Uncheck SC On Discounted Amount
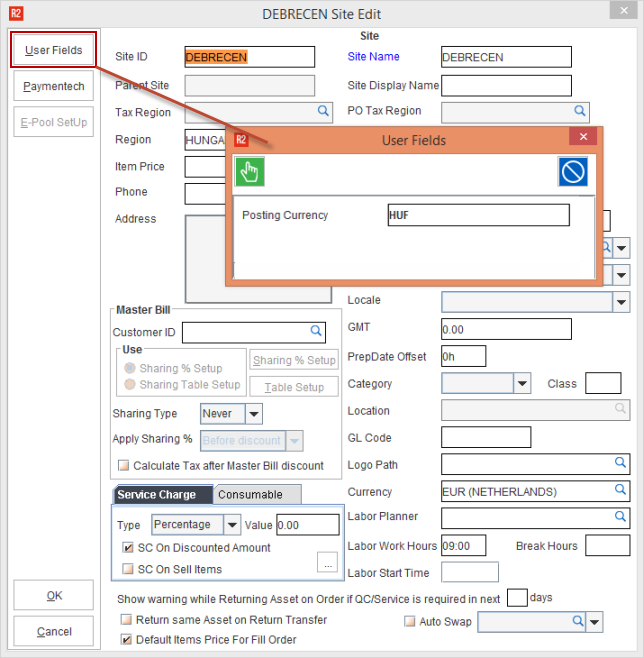 [x=127, y=548]
